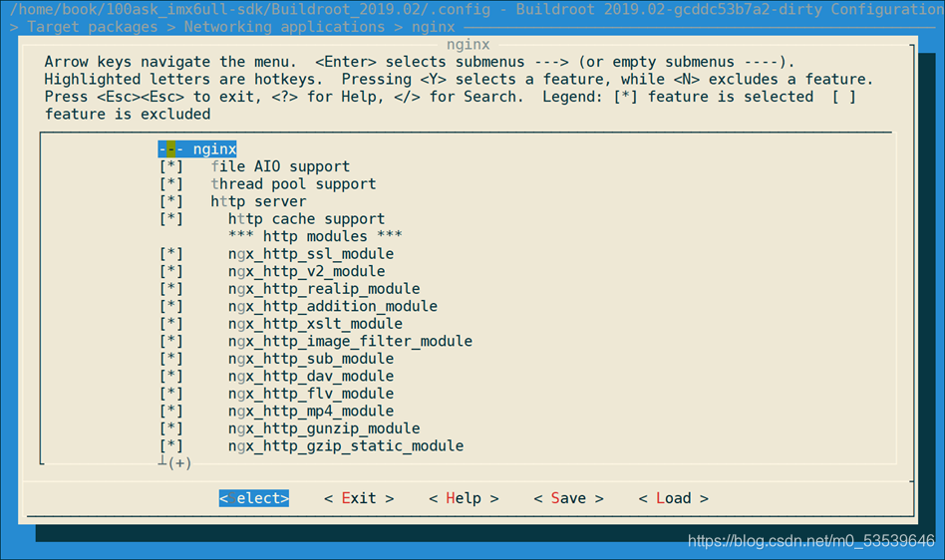Click 'ngx_http_gzip_static_module' label text
Viewport: 945px width, 560px height.
(346, 445)
